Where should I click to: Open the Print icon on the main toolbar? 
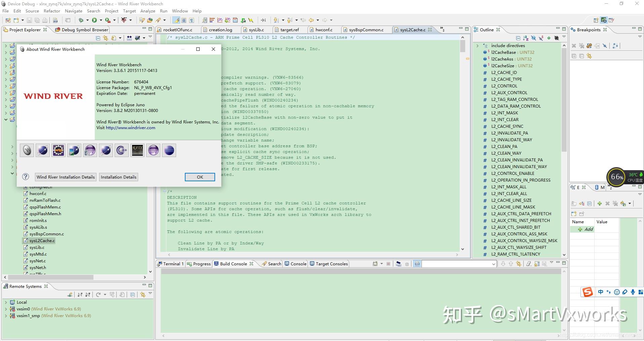click(45, 20)
